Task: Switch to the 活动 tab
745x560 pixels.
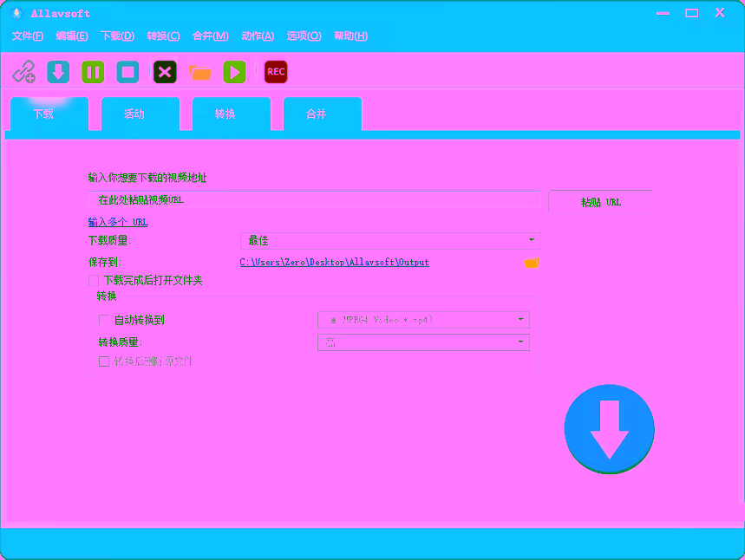Action: 141,114
